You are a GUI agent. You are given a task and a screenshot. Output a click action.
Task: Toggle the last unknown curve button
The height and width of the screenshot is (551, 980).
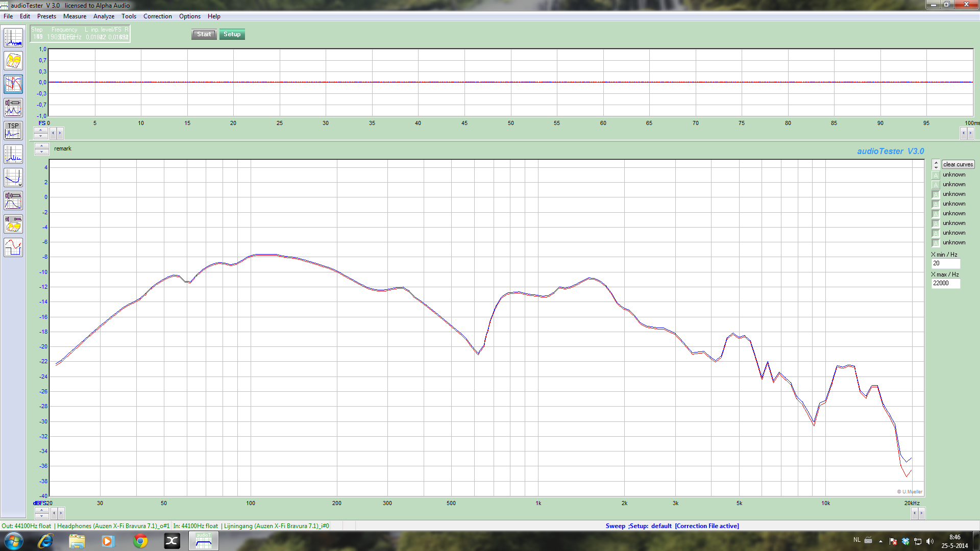pyautogui.click(x=936, y=243)
